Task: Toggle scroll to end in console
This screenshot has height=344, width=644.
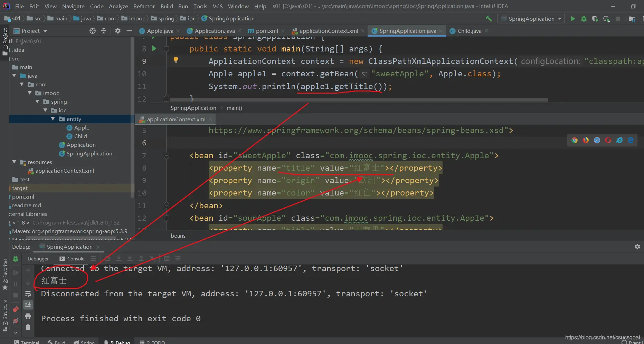Action: point(28,305)
